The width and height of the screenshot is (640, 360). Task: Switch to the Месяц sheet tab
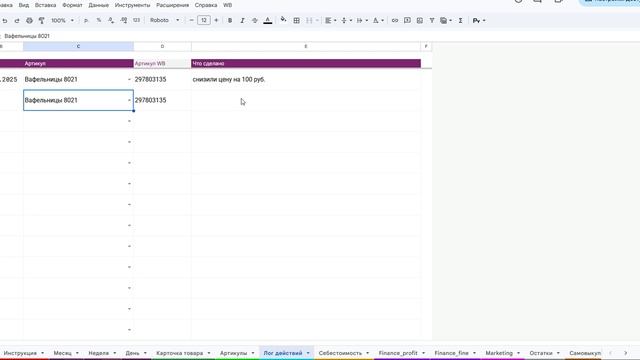coord(62,353)
